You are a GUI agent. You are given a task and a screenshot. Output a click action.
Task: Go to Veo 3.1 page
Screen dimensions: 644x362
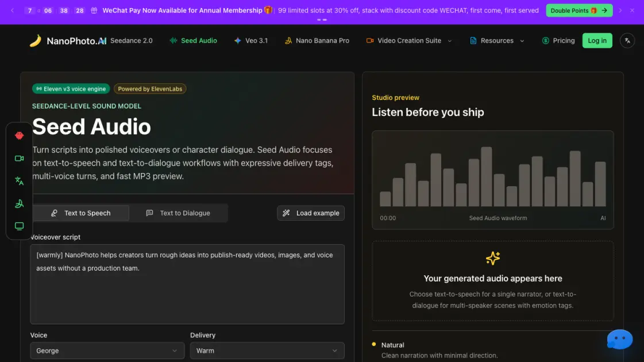click(x=251, y=41)
